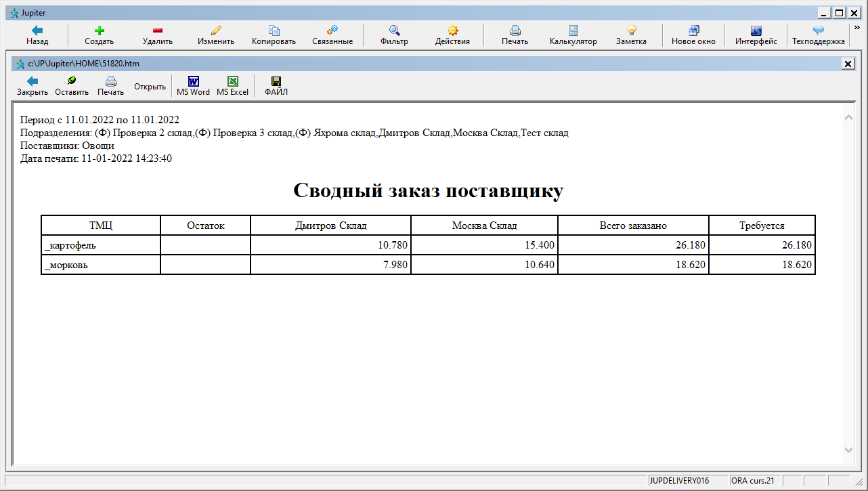The width and height of the screenshot is (868, 491).
Task: Click the Москва Склад column header
Action: (x=485, y=226)
